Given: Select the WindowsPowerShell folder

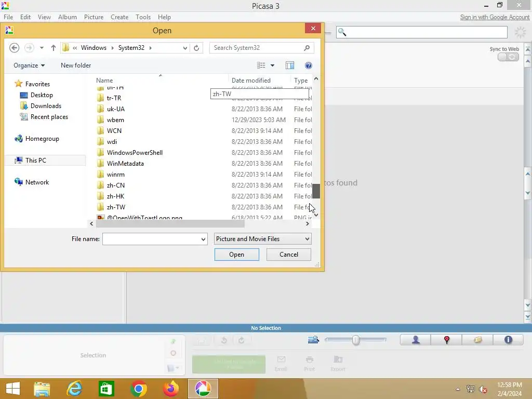Looking at the screenshot, I should tap(135, 153).
